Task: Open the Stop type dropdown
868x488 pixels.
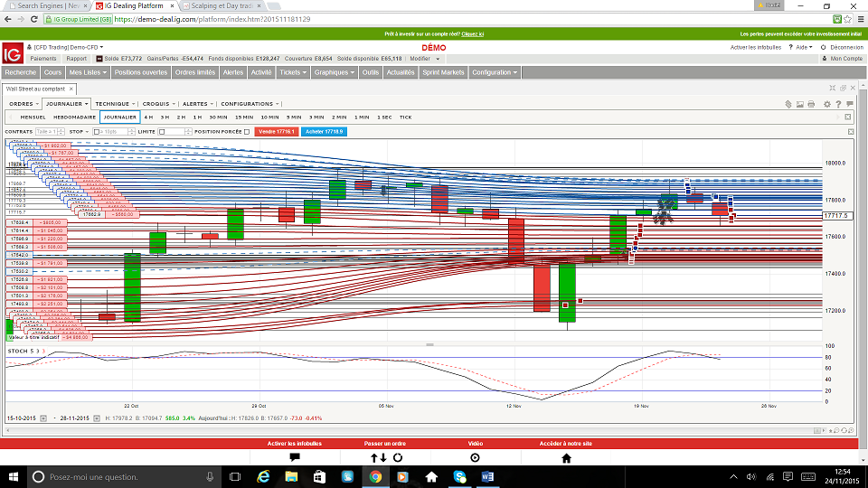Action: tap(80, 132)
